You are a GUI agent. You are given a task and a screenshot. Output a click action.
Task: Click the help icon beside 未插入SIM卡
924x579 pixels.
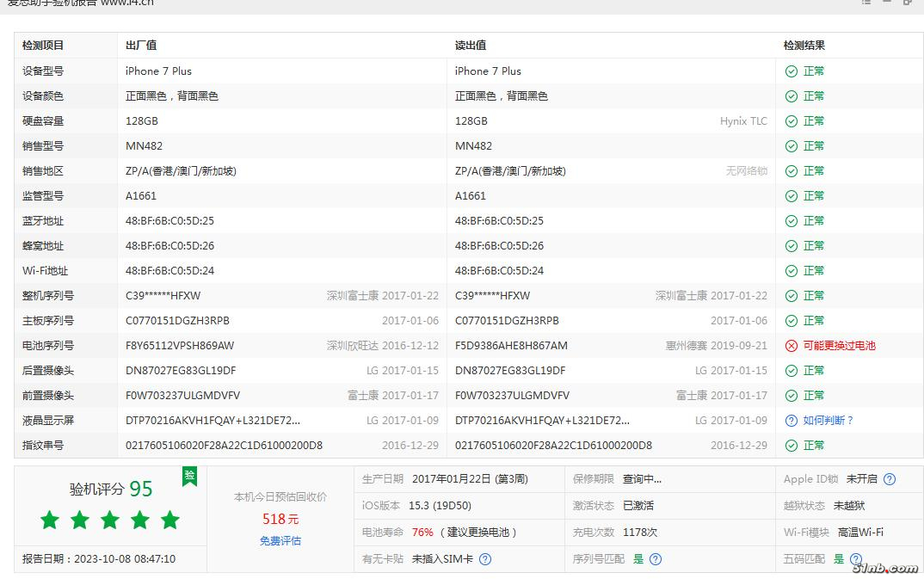[x=485, y=559]
